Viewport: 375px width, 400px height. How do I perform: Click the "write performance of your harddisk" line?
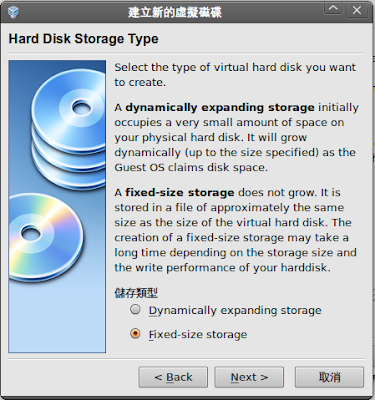tap(222, 268)
